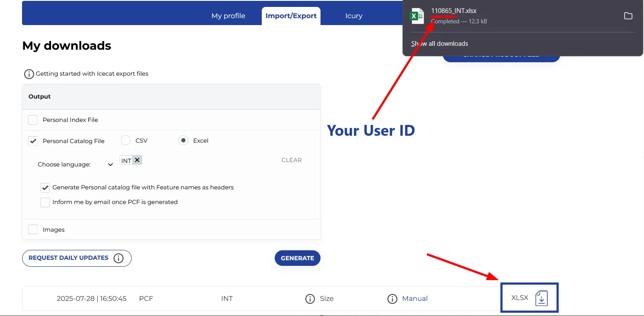Tick the Images output checkbox
The width and height of the screenshot is (644, 316).
pos(33,230)
